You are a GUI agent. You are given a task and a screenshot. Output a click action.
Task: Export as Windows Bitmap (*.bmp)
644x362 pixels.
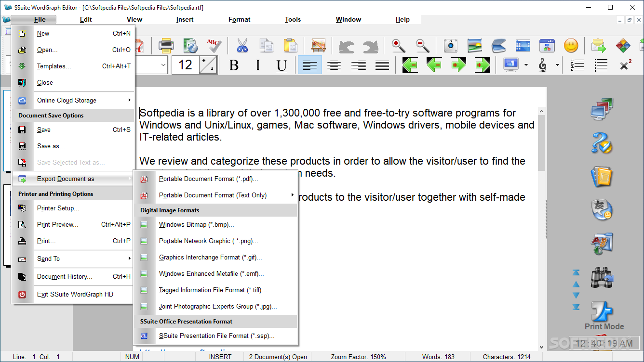pos(215,224)
